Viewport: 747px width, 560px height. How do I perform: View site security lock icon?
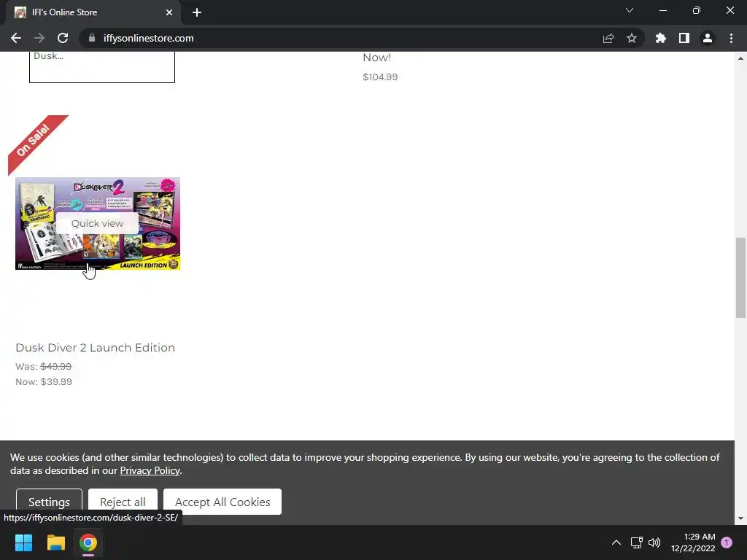pos(92,38)
